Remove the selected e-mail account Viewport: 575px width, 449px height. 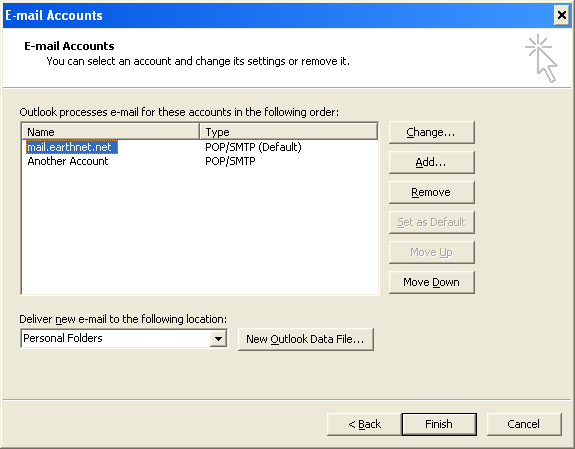click(x=432, y=192)
